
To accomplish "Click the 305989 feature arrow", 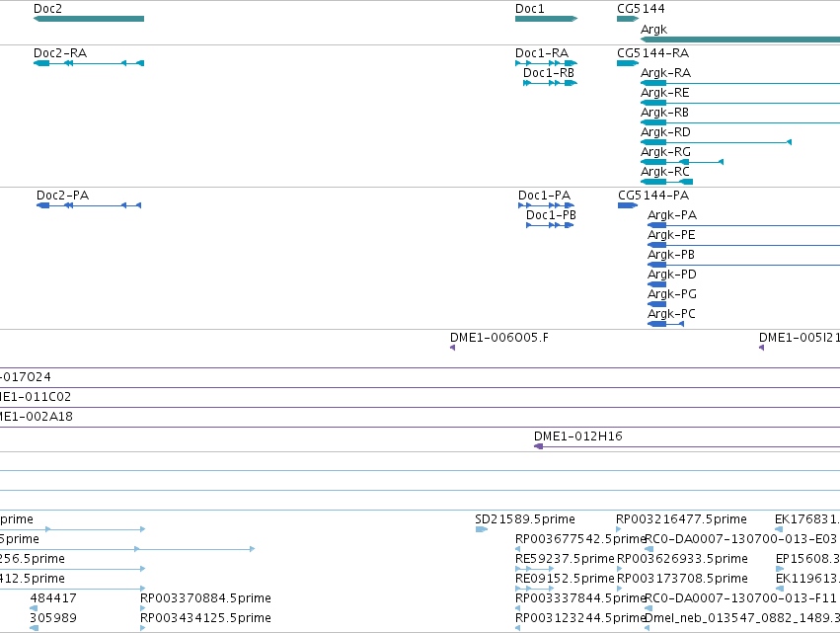I will 34,628.
